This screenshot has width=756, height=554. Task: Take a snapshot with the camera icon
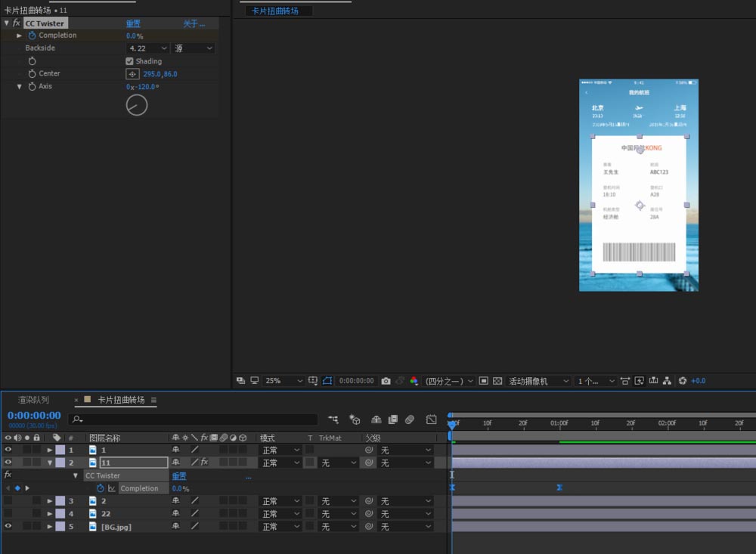tap(386, 381)
